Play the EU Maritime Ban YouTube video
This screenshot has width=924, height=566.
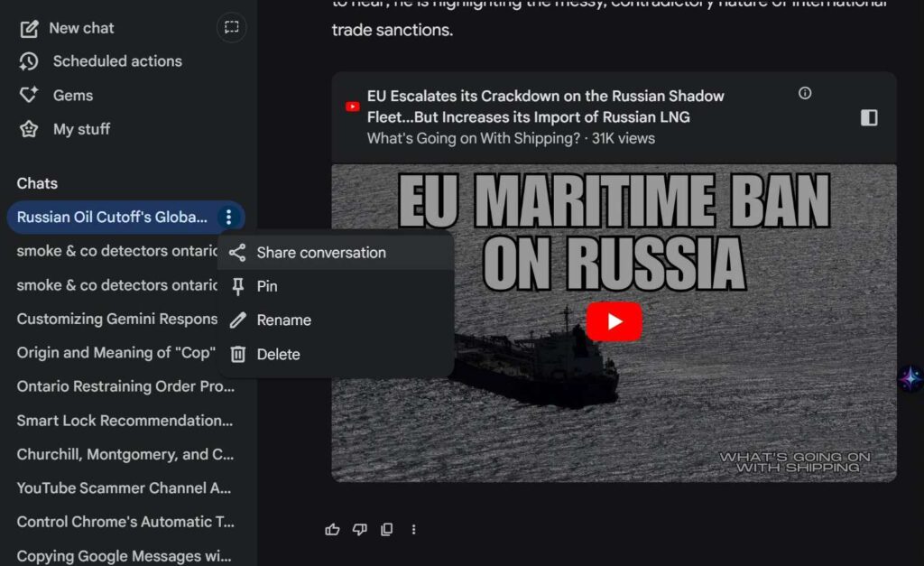pos(614,321)
